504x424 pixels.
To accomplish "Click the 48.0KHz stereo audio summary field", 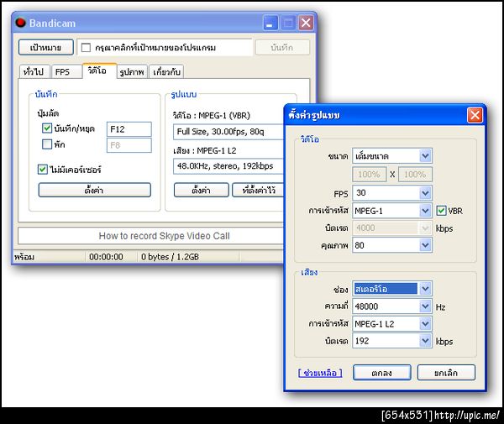I will 228,166.
